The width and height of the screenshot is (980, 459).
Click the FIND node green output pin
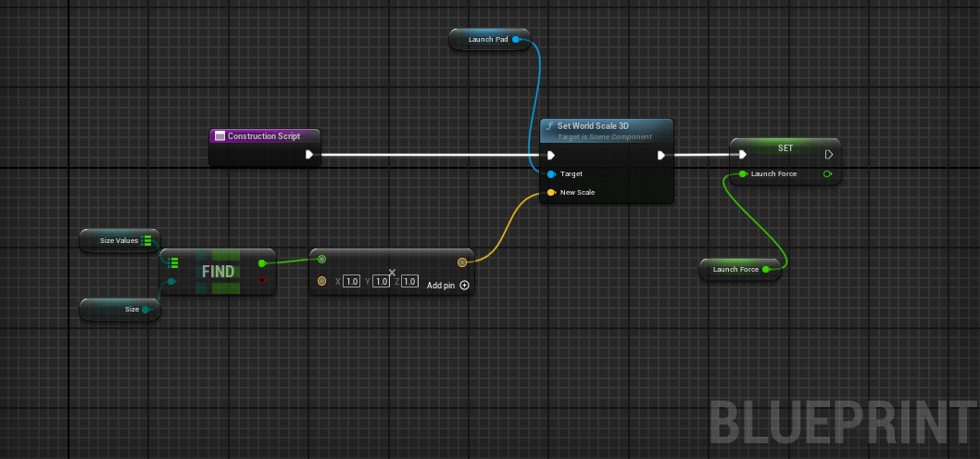[263, 263]
